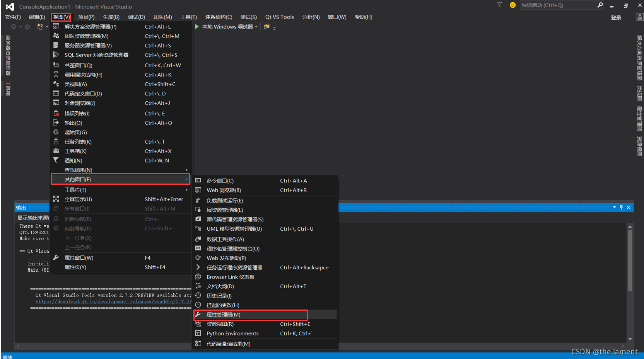Viewport: 644px width, 359px height.
Task: Click the Task List icon
Action: point(56,141)
